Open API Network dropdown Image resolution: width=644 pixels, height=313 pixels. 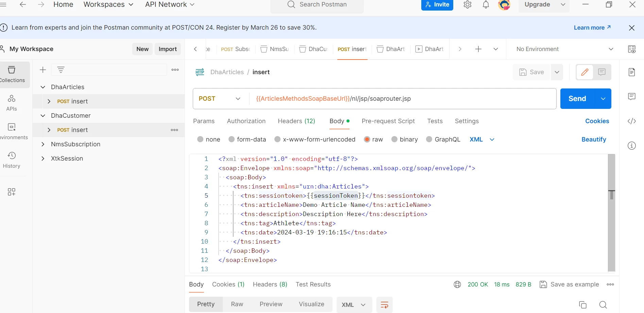[x=170, y=4]
